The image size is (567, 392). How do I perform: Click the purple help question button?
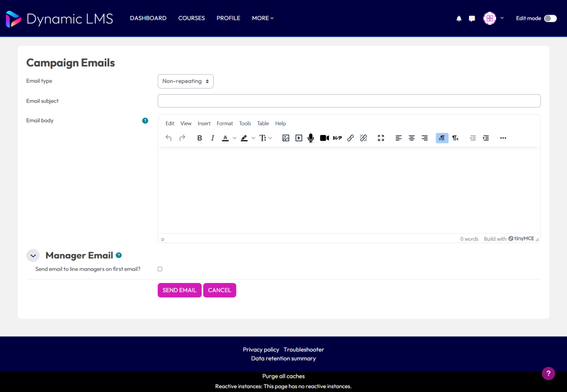[548, 373]
